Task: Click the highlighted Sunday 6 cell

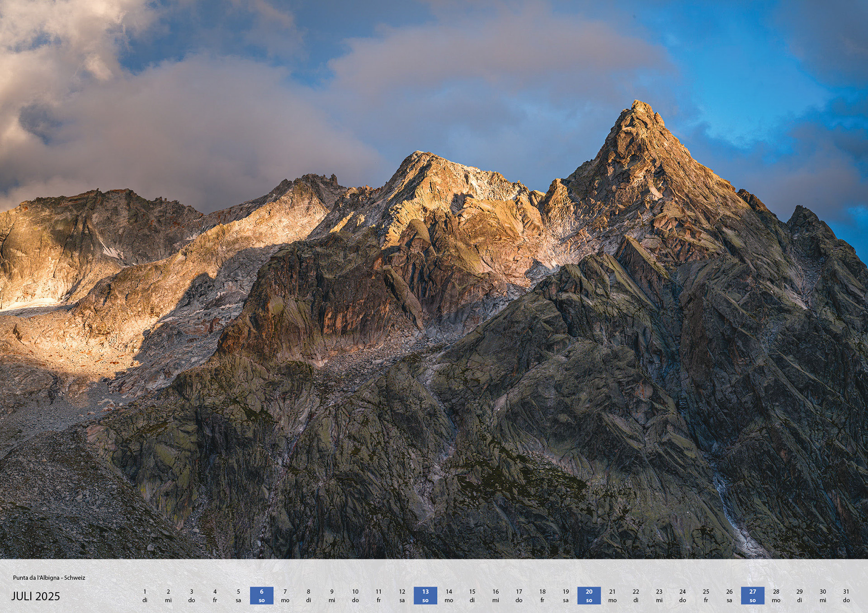Action: [262, 596]
